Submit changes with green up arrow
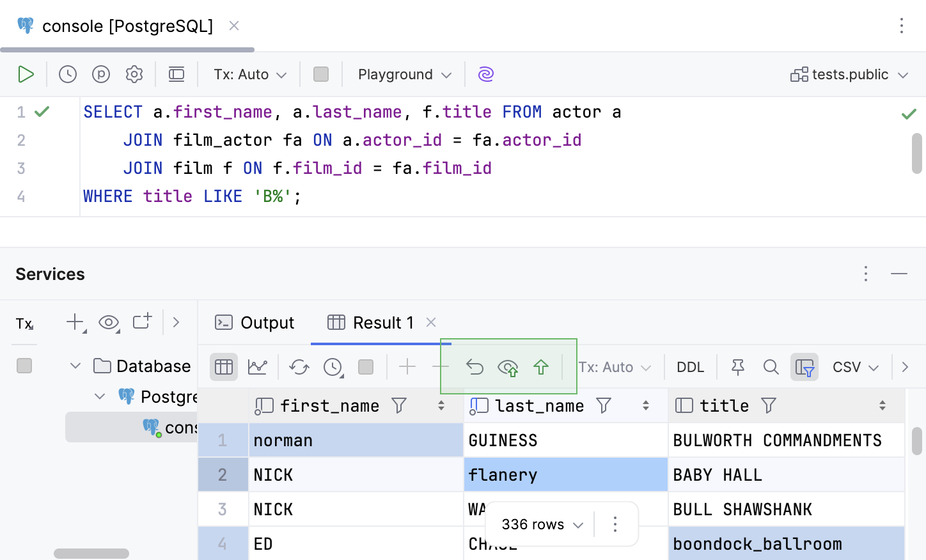Viewport: 926px width, 560px height. pos(541,367)
